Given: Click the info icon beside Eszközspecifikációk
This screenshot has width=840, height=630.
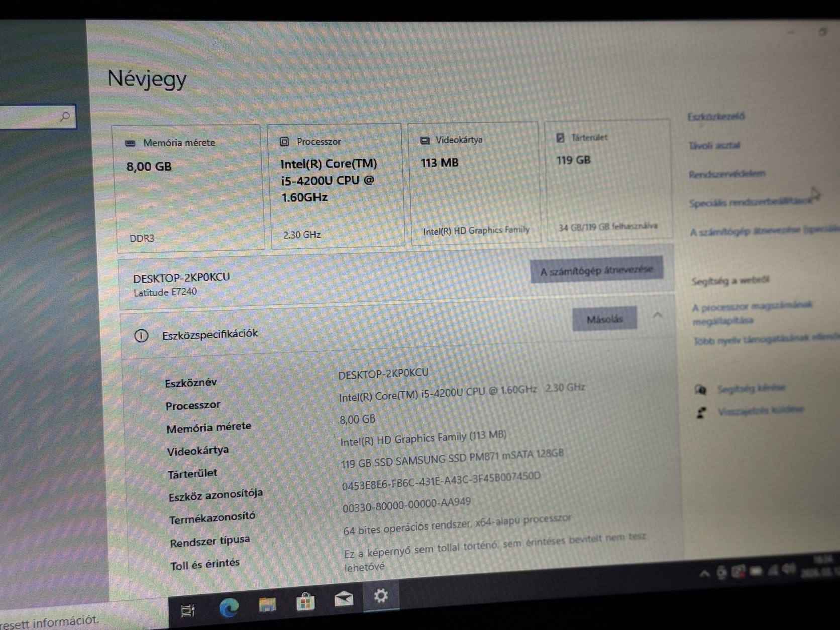Looking at the screenshot, I should click(x=141, y=336).
